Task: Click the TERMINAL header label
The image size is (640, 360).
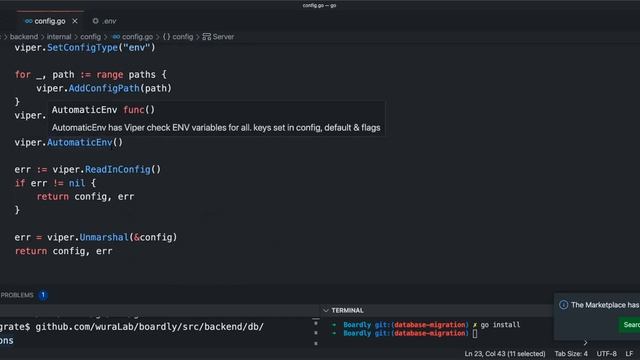Action: tap(347, 311)
